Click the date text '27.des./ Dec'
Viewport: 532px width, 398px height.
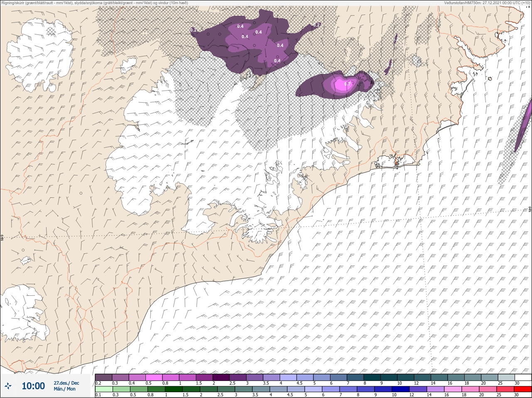coord(66,383)
